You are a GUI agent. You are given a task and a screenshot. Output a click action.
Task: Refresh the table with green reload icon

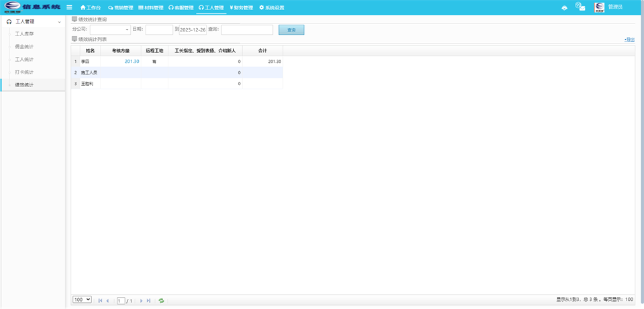[x=161, y=301]
